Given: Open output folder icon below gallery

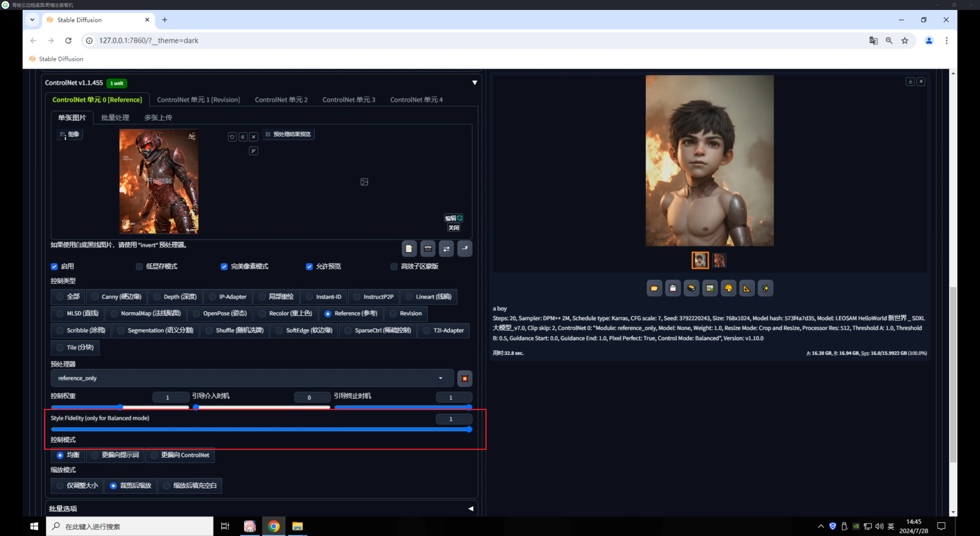Looking at the screenshot, I should 654,288.
